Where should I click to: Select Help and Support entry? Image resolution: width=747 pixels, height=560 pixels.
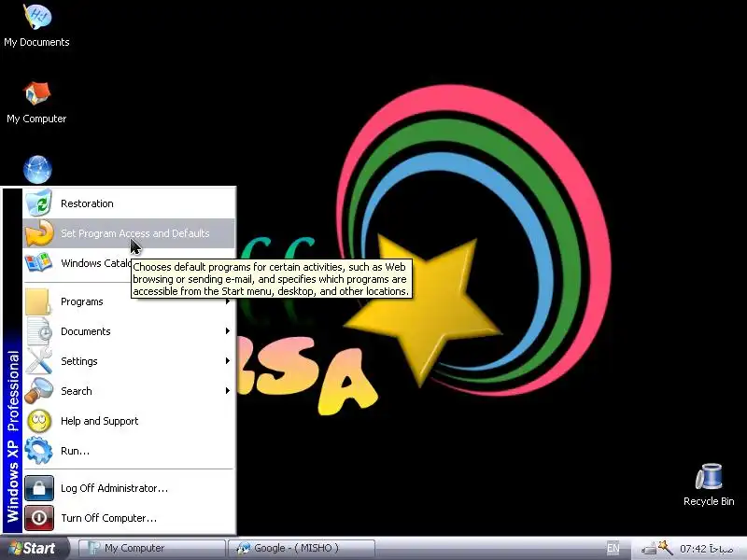129,421
